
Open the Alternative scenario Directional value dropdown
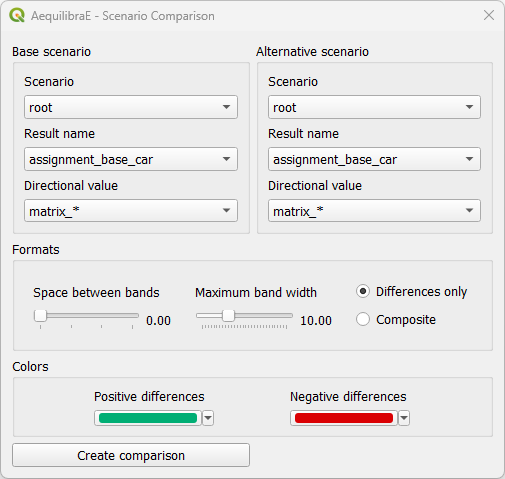coord(374,211)
